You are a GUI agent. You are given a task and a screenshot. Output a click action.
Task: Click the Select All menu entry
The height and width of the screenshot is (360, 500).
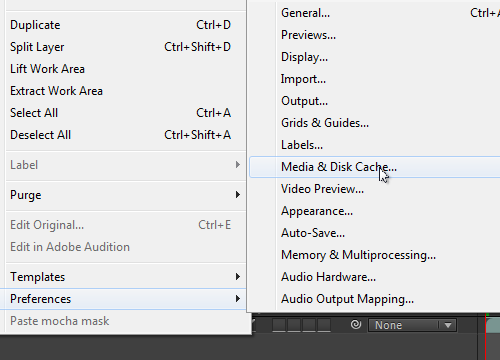click(123, 113)
